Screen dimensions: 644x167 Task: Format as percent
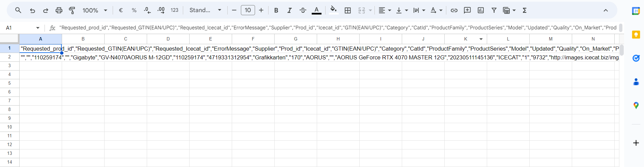point(134,10)
